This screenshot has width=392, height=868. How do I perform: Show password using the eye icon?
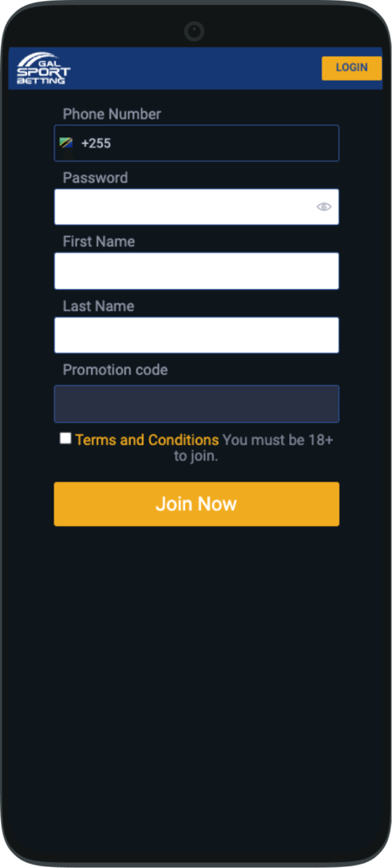[x=324, y=207]
